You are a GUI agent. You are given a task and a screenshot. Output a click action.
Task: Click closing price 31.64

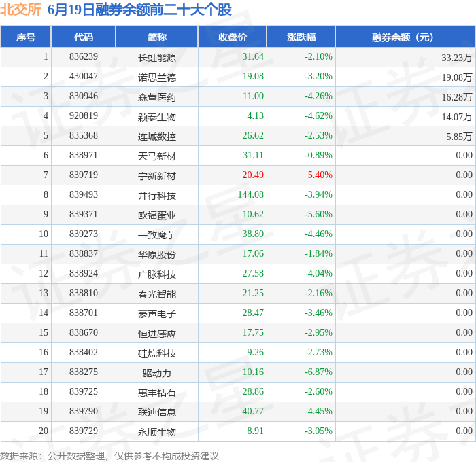253,56
